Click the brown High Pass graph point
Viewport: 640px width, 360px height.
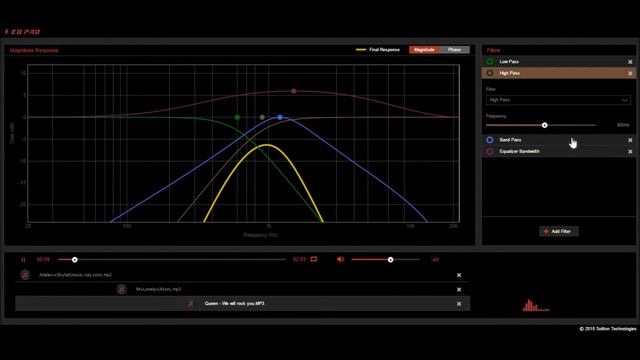coord(262,117)
